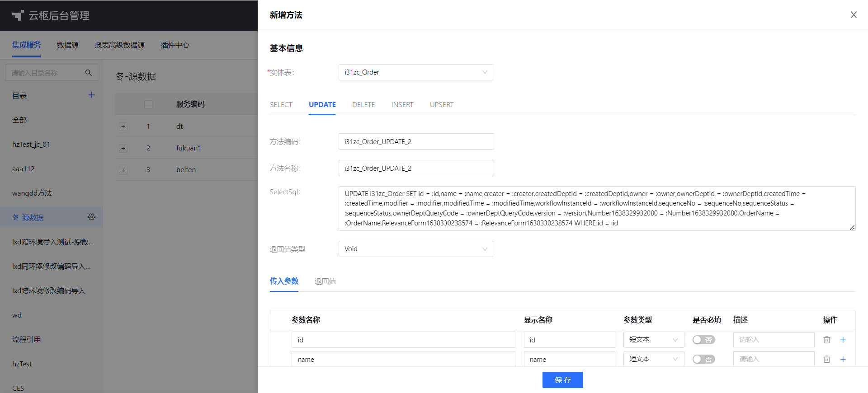Click the 显示名称 field containing id
Image resolution: width=868 pixels, height=393 pixels.
570,340
